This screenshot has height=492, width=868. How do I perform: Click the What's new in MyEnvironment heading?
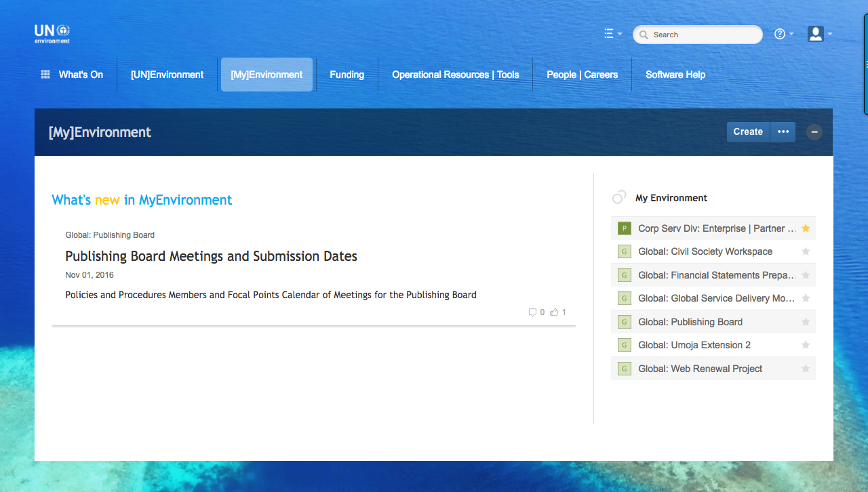[x=142, y=200]
